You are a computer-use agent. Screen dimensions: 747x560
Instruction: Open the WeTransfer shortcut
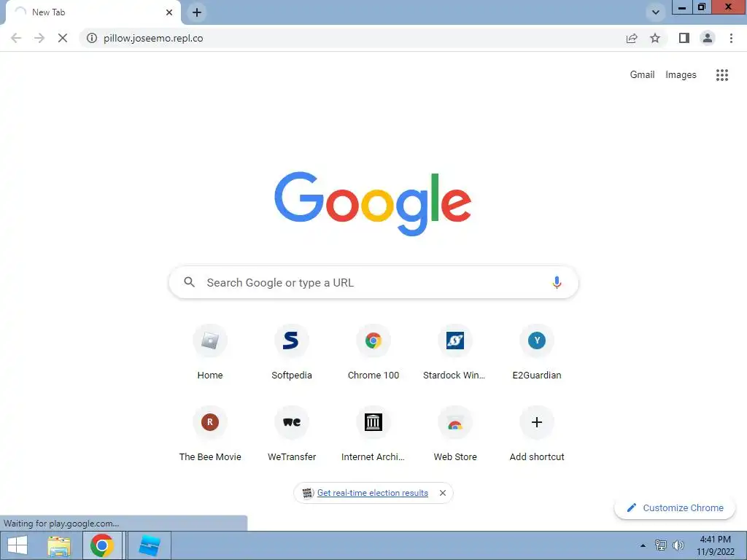click(292, 435)
